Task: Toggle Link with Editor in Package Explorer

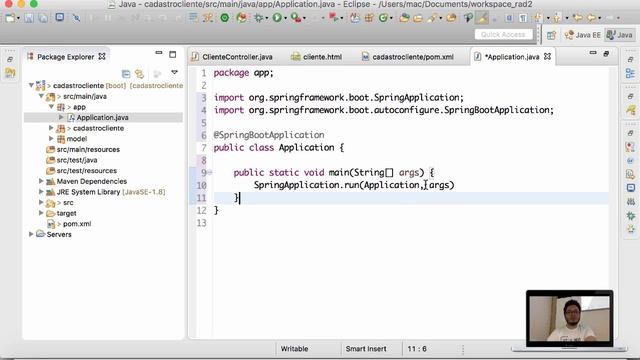Action: click(x=140, y=74)
